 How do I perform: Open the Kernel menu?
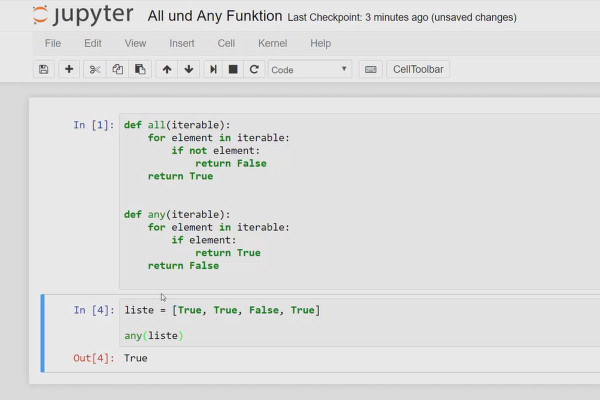[272, 43]
